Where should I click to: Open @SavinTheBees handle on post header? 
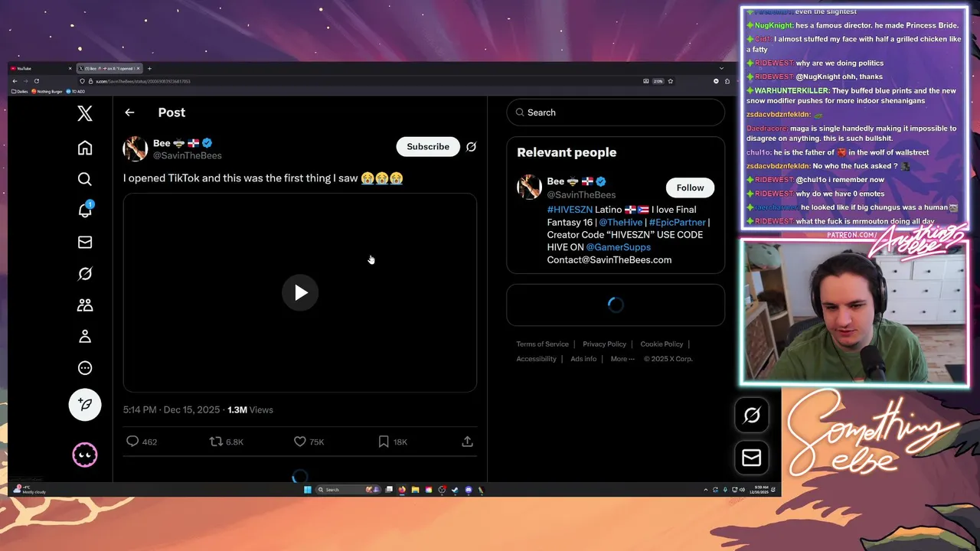pos(188,155)
